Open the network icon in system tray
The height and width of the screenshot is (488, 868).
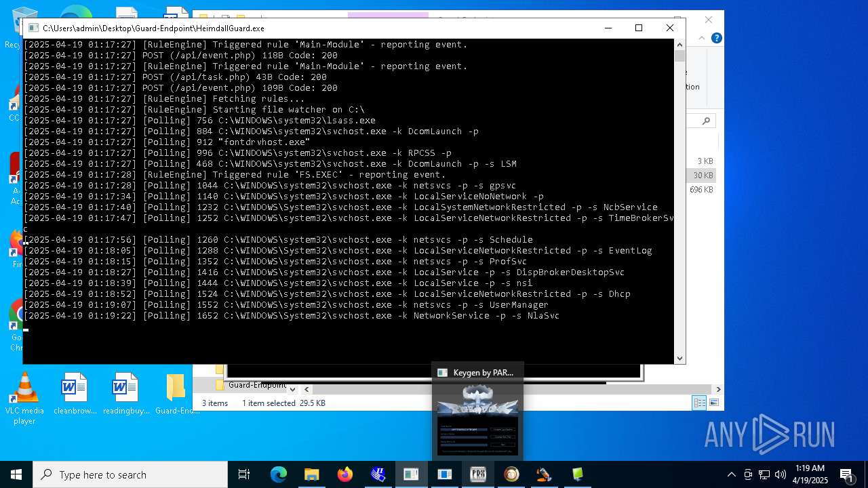point(764,474)
